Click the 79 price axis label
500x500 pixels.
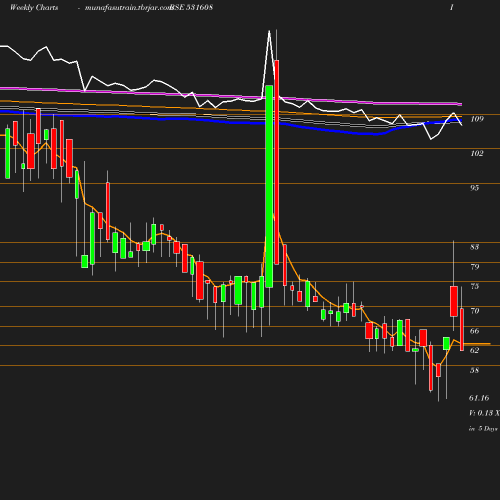pyautogui.click(x=475, y=267)
